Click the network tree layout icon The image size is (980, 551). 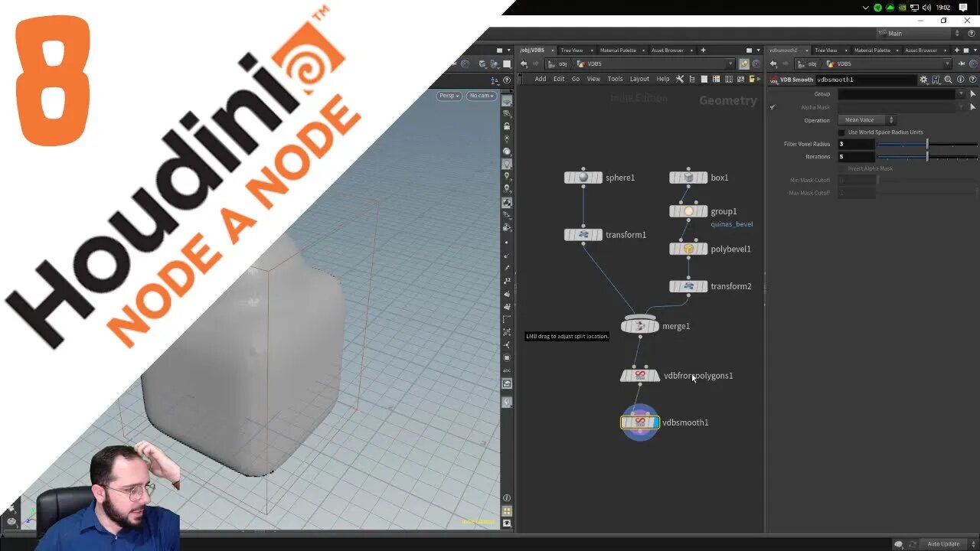(693, 79)
